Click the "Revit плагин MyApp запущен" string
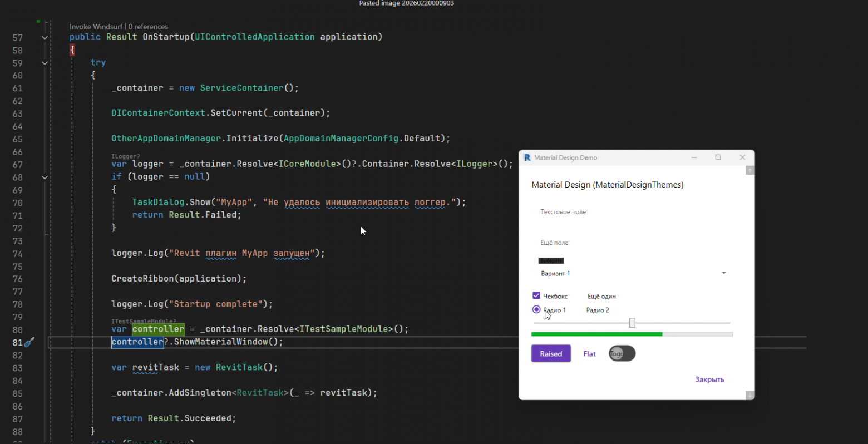This screenshot has width=868, height=444. [x=242, y=253]
